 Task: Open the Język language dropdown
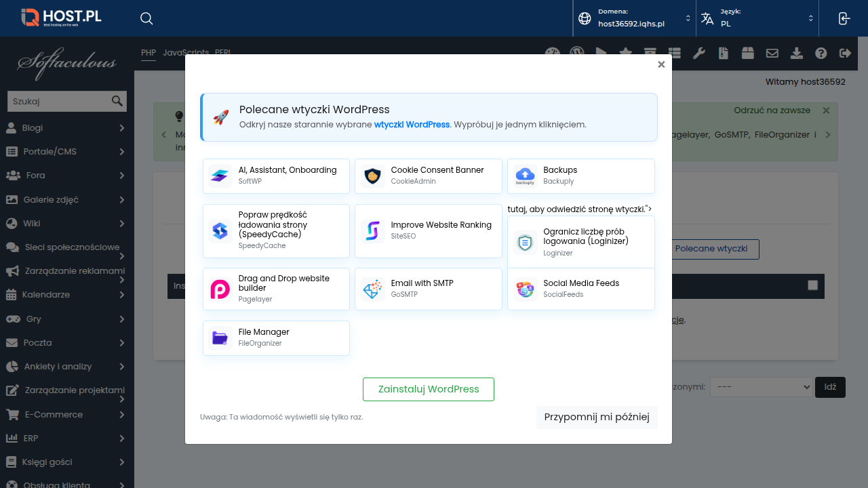pyautogui.click(x=757, y=18)
